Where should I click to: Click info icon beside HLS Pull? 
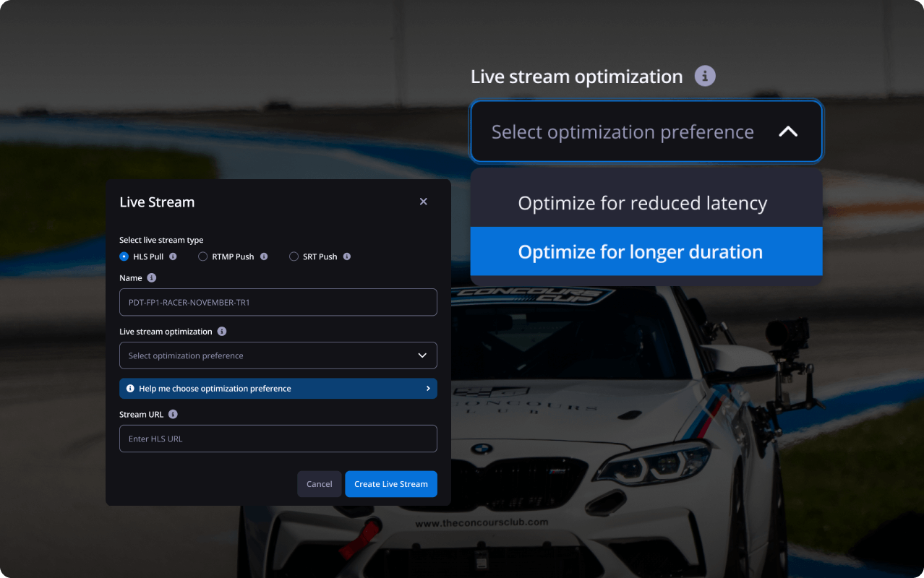pyautogui.click(x=173, y=256)
